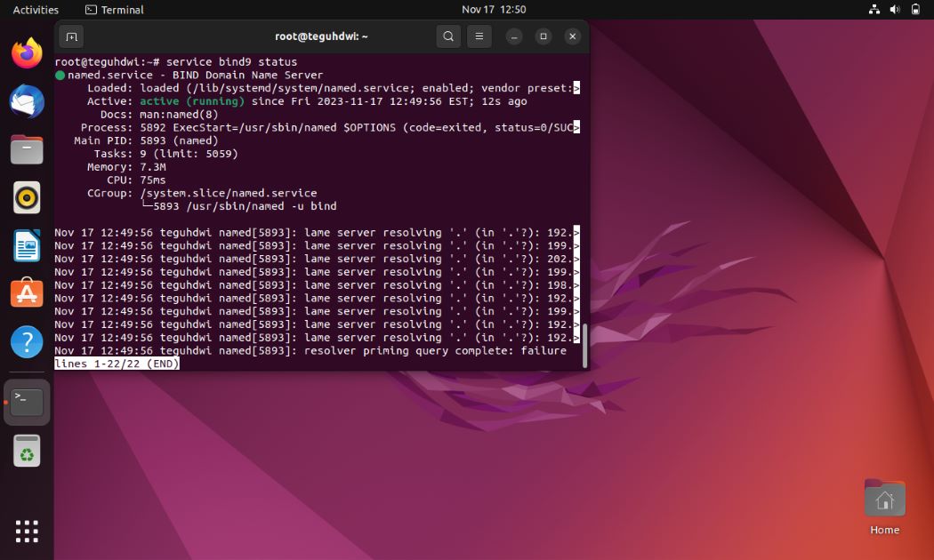The width and height of the screenshot is (934, 560).
Task: Launch Firefox from the dock
Action: [x=27, y=53]
